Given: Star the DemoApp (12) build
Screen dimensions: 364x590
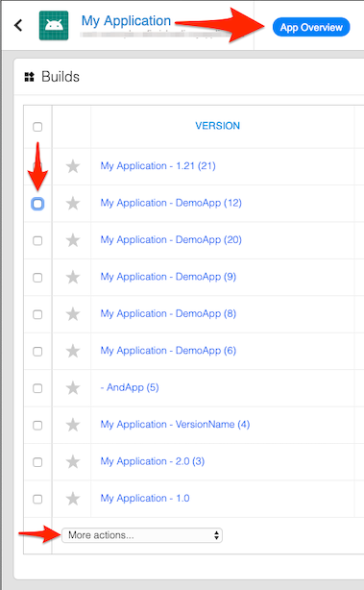Looking at the screenshot, I should 73,203.
